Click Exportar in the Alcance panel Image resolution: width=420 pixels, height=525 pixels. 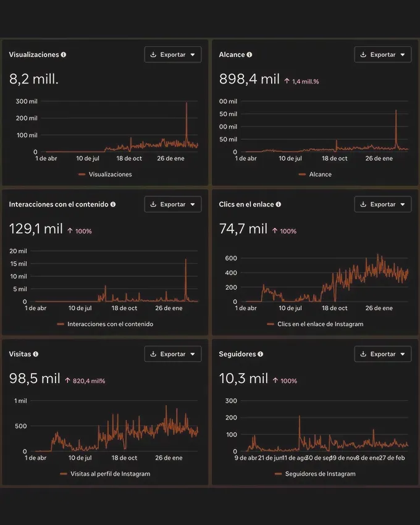coord(383,54)
